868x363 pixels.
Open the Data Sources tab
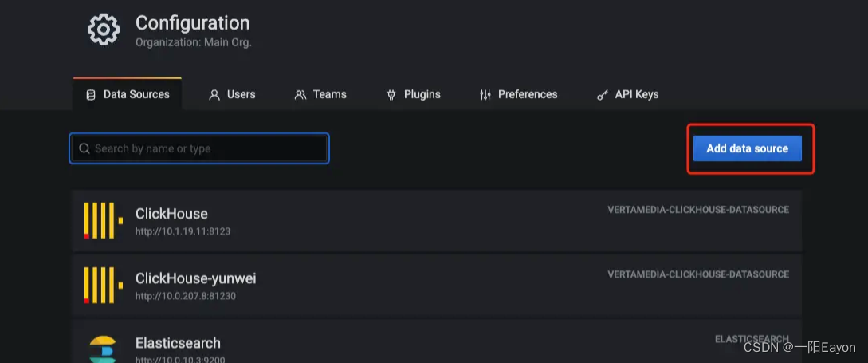(x=128, y=94)
